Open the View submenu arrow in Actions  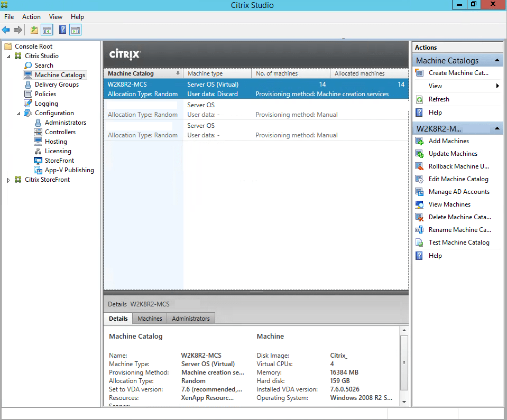pyautogui.click(x=497, y=86)
